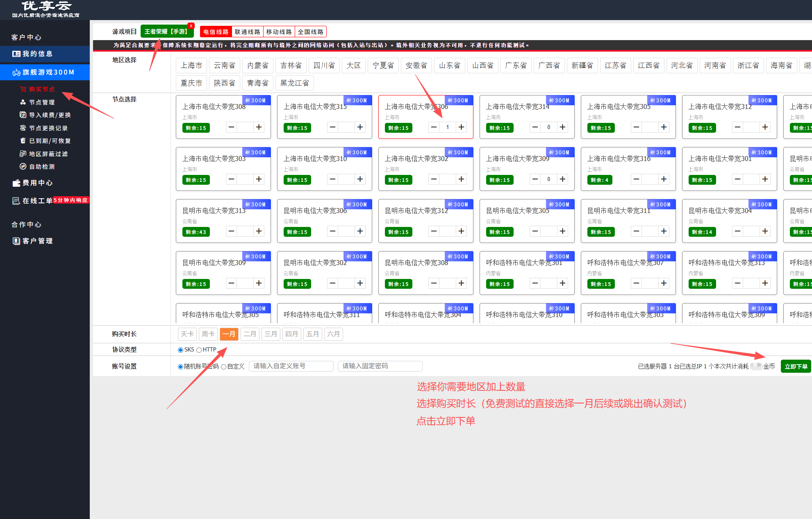Click the 在线工单 ticket icon

[x=16, y=201]
